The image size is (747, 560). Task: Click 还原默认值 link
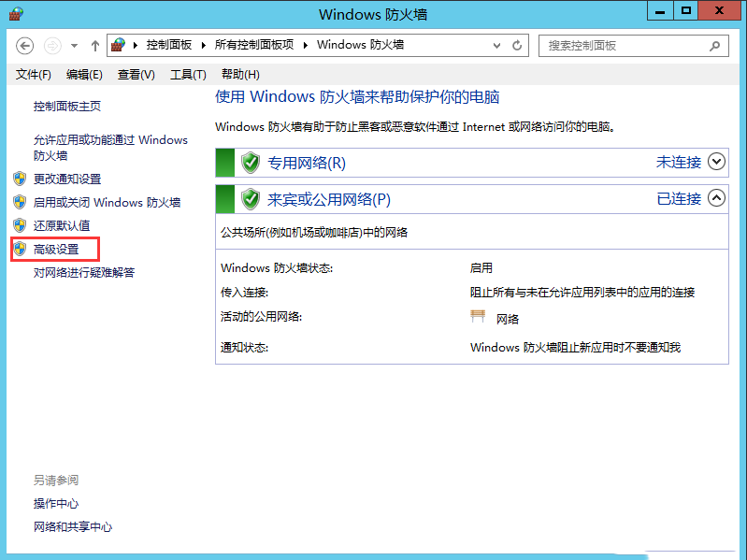[62, 225]
